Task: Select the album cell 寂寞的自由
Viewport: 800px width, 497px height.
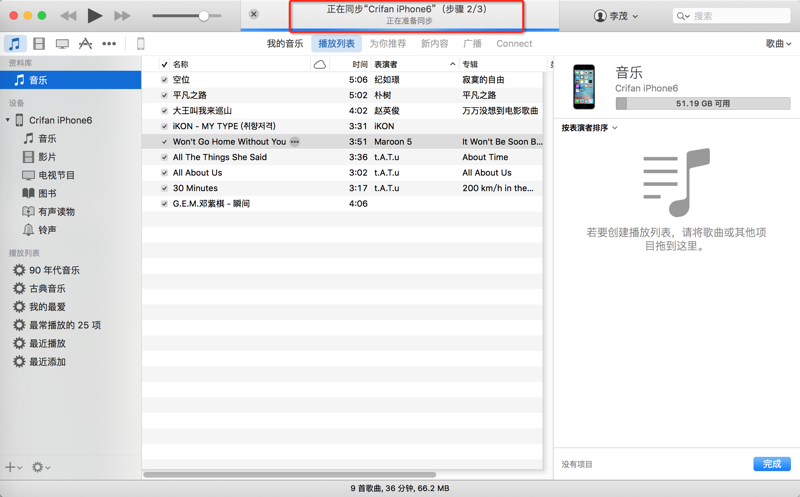Action: pos(483,80)
